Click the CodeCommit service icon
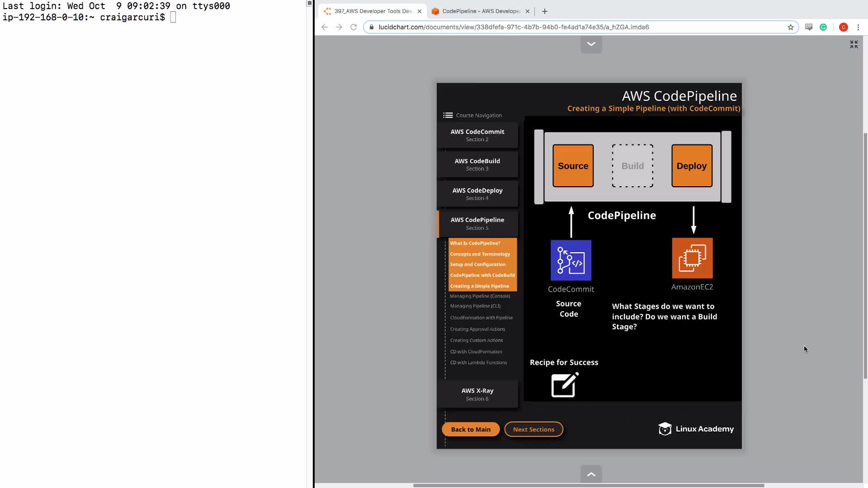The image size is (868, 488). click(571, 260)
